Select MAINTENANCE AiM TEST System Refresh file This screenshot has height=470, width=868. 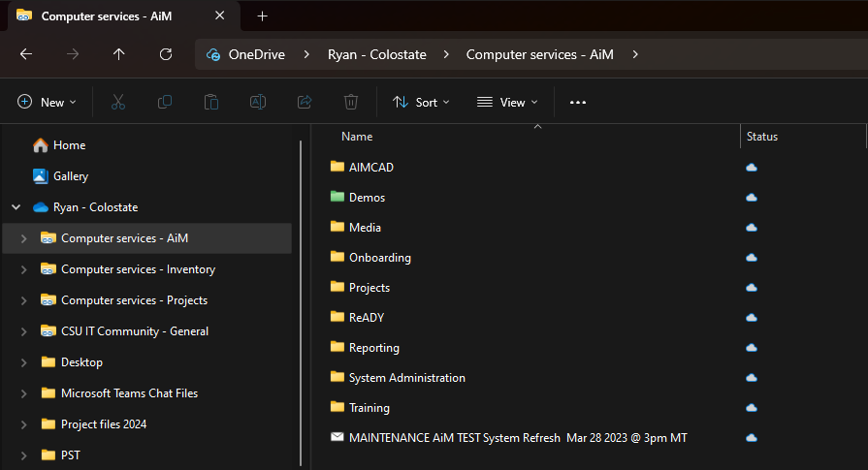pos(518,437)
